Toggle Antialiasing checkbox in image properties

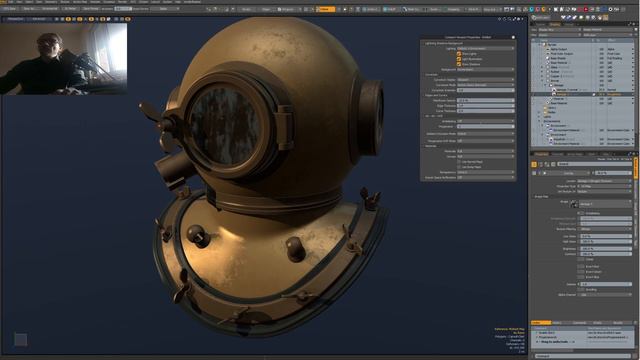tap(580, 213)
